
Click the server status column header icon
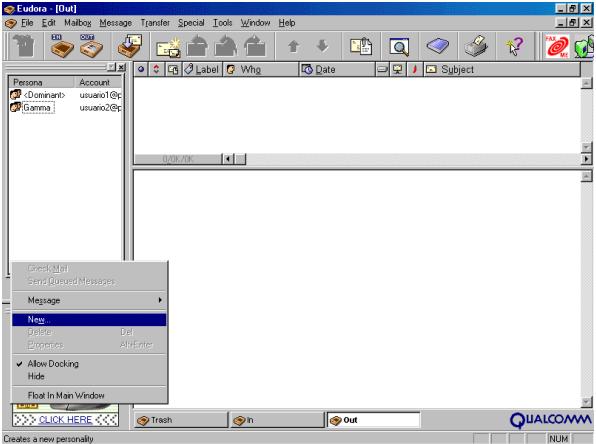click(x=398, y=70)
